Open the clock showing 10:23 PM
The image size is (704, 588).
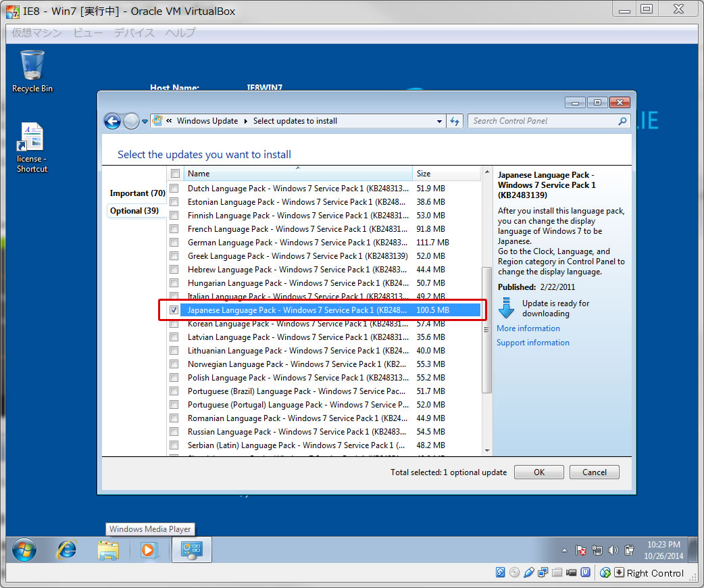click(x=663, y=550)
